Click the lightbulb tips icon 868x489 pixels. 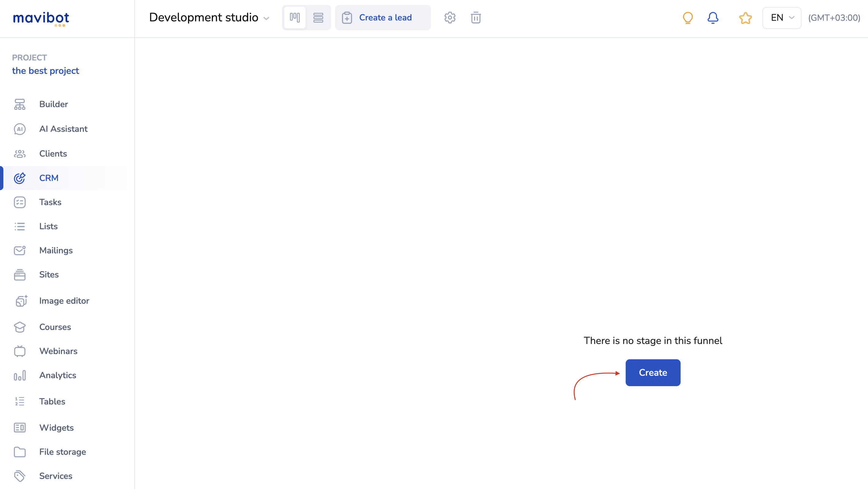pos(687,17)
